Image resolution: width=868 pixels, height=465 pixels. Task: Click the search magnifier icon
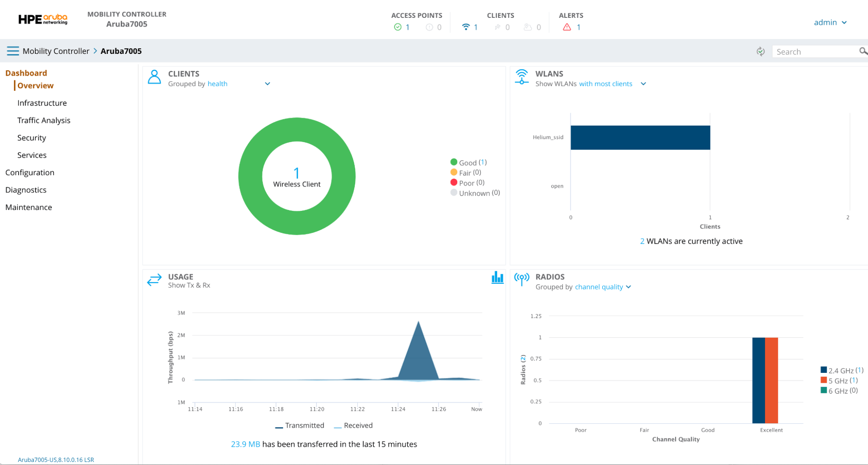pyautogui.click(x=863, y=51)
